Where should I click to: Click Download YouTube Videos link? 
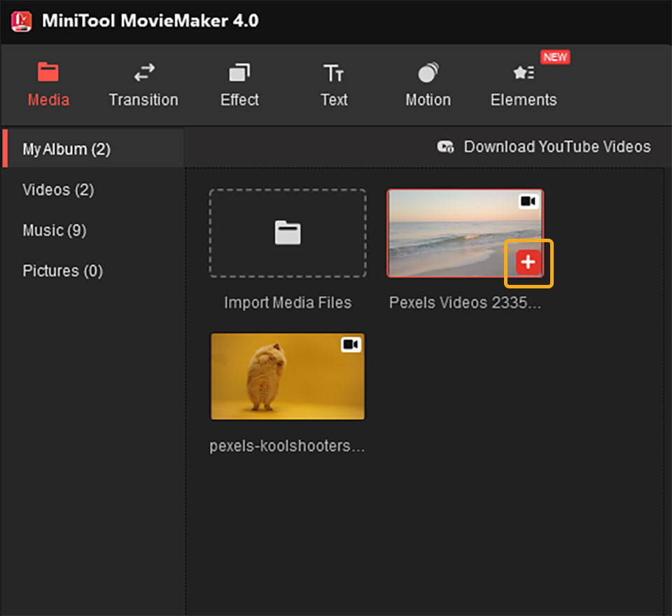[557, 146]
